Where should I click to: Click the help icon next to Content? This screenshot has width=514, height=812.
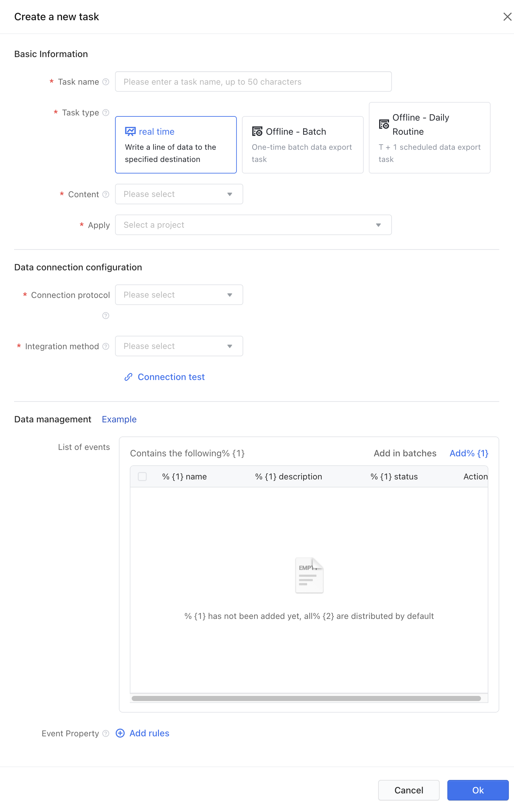[x=105, y=194]
